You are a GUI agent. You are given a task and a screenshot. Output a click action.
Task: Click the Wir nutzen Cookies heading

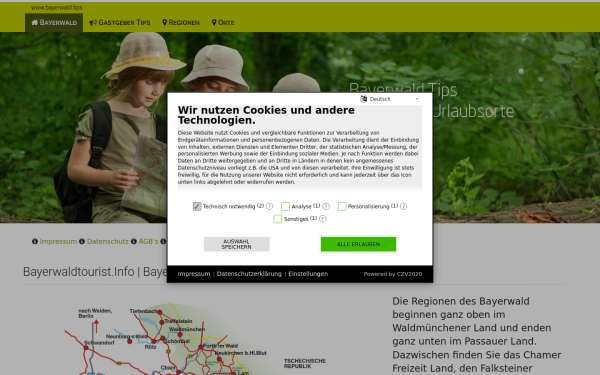coord(266,115)
